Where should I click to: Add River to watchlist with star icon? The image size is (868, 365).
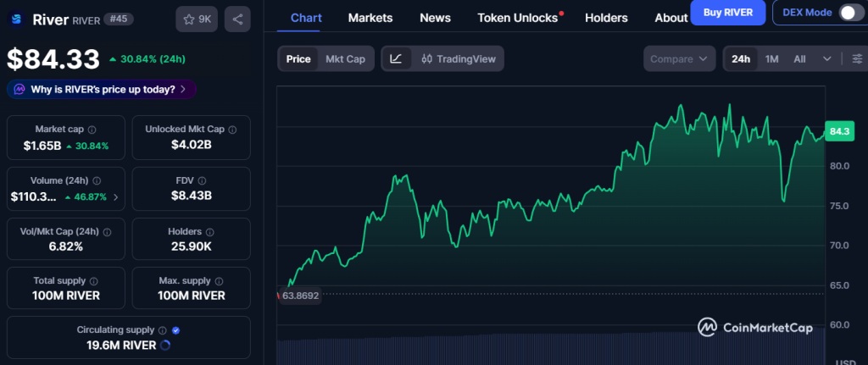point(197,19)
